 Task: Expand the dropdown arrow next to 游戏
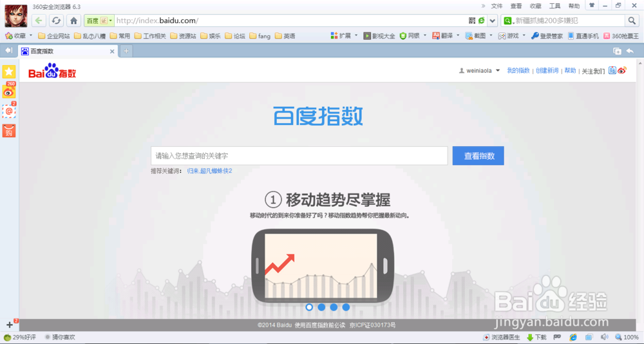pos(524,36)
